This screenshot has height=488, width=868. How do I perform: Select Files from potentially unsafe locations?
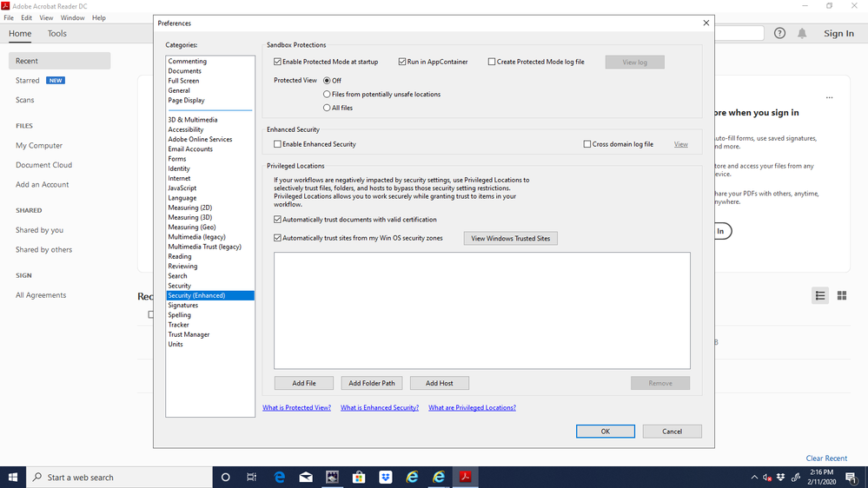click(x=327, y=95)
